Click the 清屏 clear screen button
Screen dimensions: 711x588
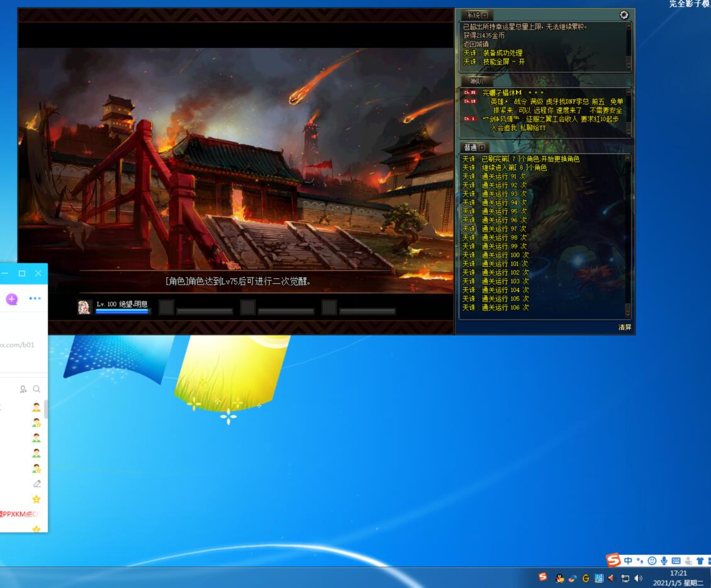(624, 327)
